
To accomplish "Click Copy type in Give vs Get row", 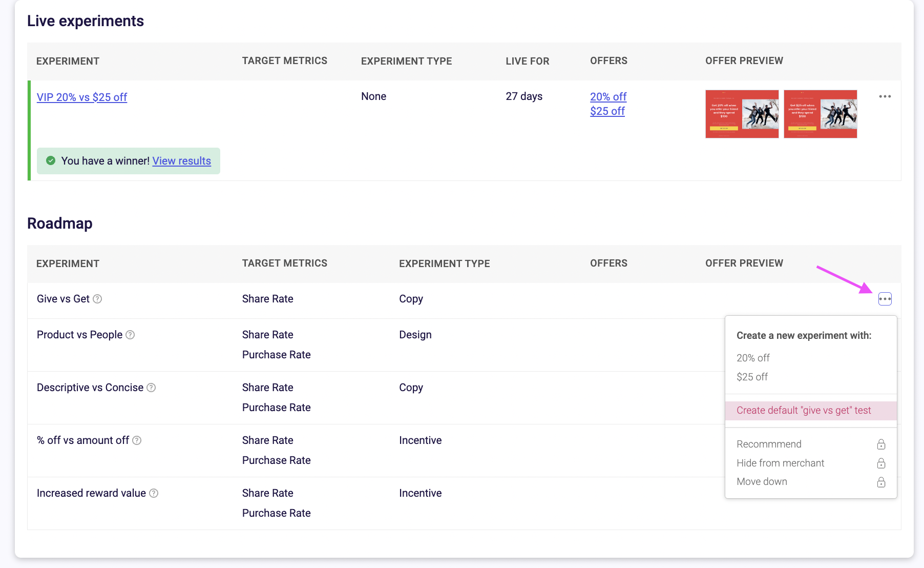I will [x=411, y=299].
